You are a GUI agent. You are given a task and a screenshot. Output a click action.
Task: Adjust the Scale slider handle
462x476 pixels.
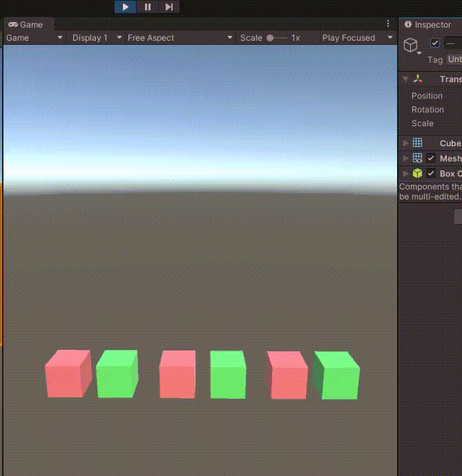[x=270, y=38]
